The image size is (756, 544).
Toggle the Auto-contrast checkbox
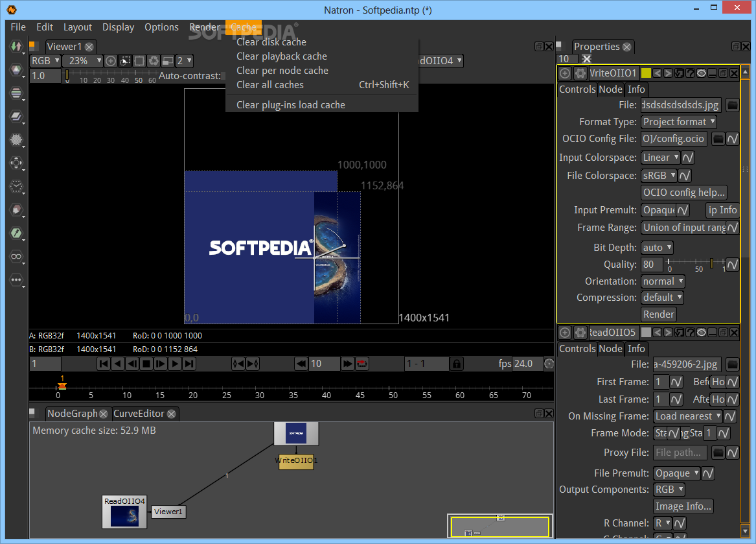[x=223, y=76]
